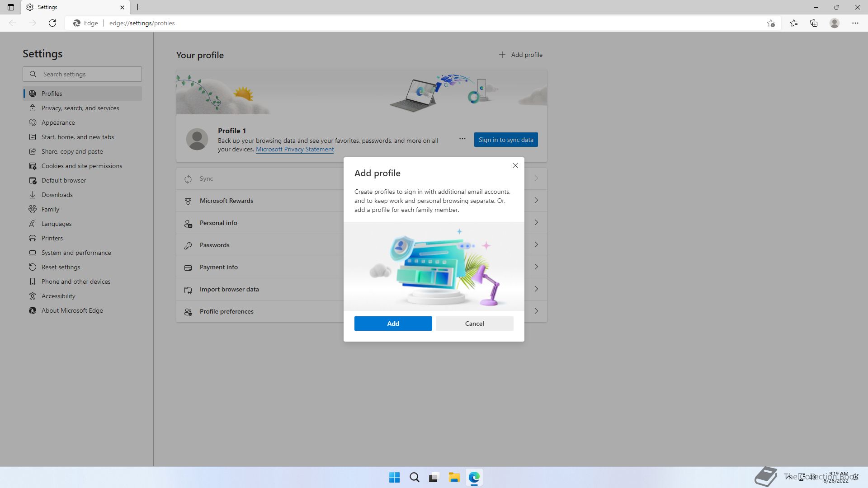Viewport: 868px width, 488px height.
Task: Click the Search settings field
Action: point(82,74)
